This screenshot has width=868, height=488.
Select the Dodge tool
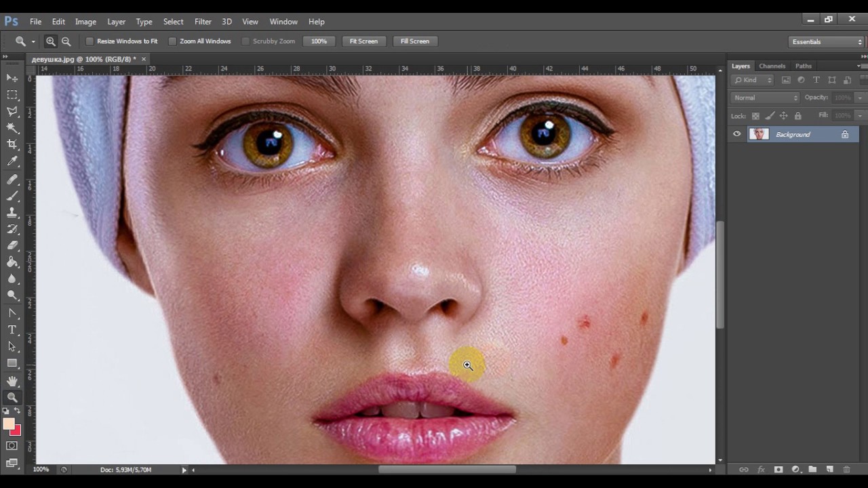pos(12,295)
